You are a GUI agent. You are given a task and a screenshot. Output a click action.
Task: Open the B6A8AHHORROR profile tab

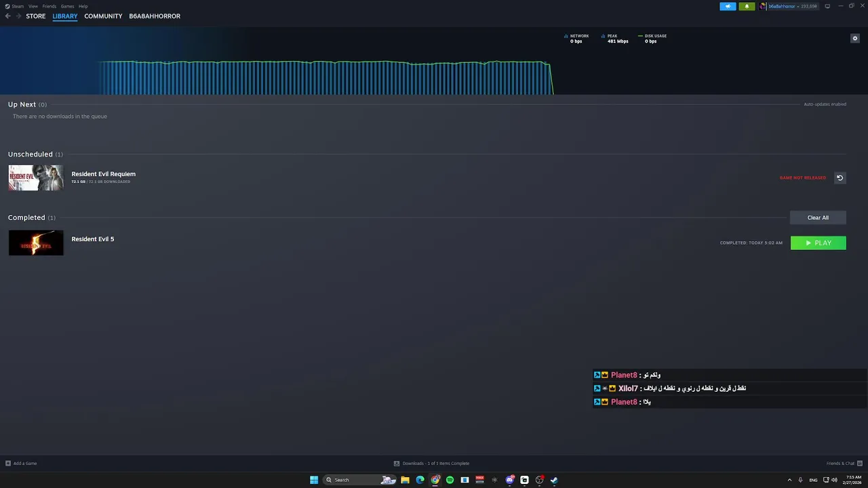tap(155, 16)
